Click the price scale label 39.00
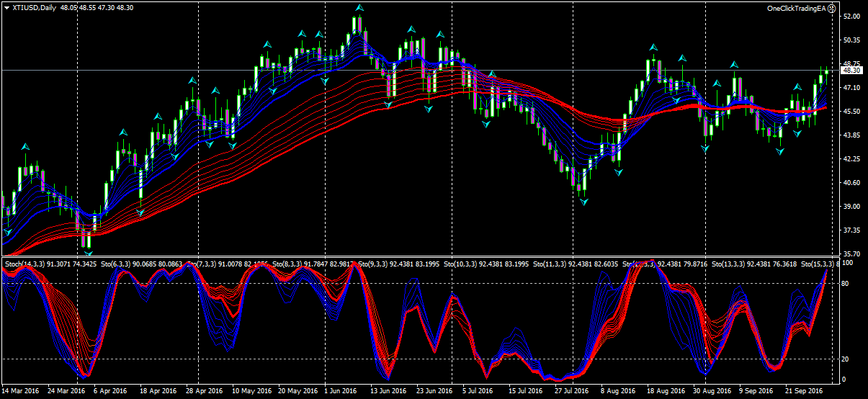The width and height of the screenshot is (868, 399). tap(851, 206)
